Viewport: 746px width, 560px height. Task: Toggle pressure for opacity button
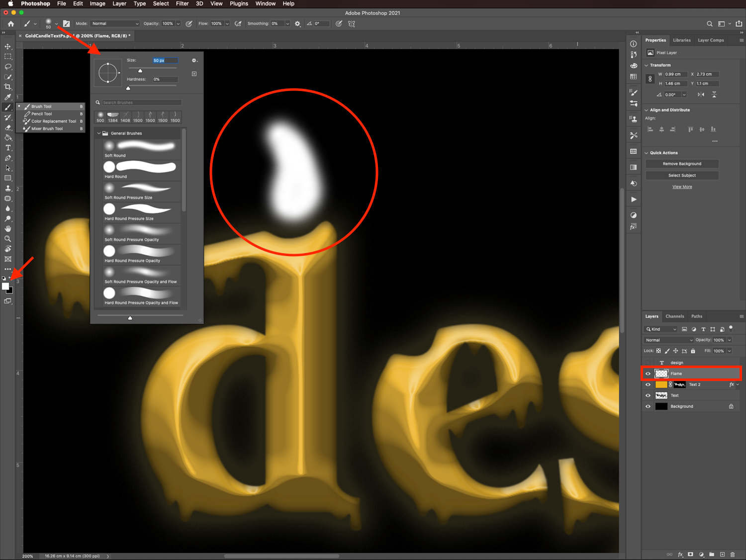pyautogui.click(x=189, y=23)
